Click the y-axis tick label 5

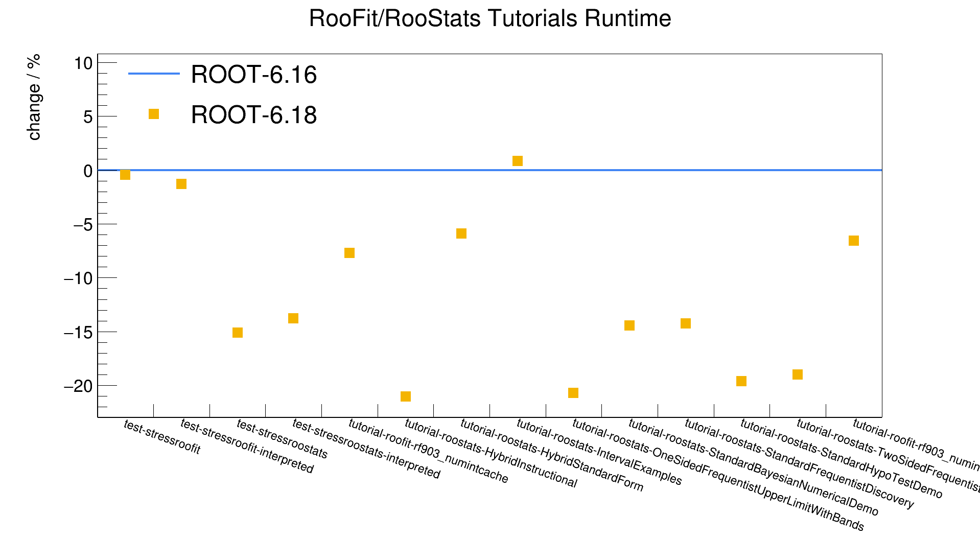(x=88, y=117)
